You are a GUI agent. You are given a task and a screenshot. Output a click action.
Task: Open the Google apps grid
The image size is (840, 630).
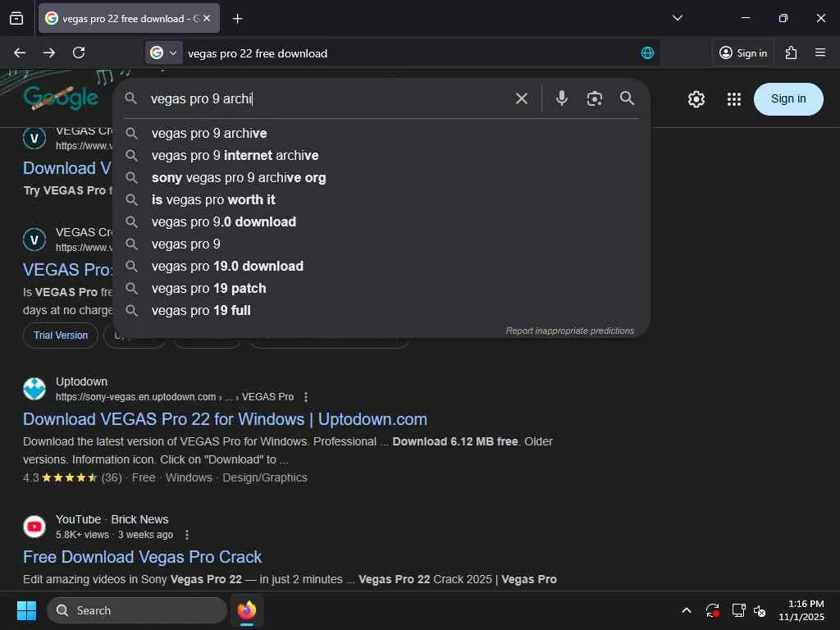coord(734,99)
